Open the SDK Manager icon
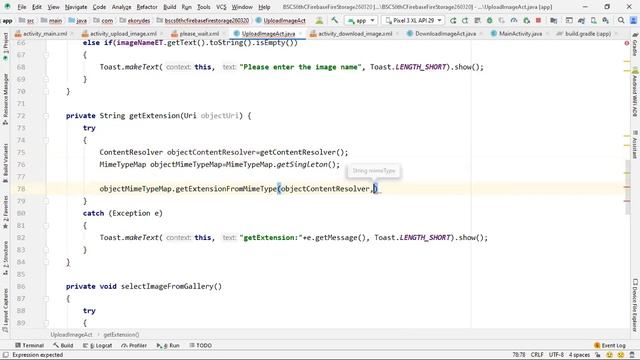Screen dimensions: 640x360 605,20
